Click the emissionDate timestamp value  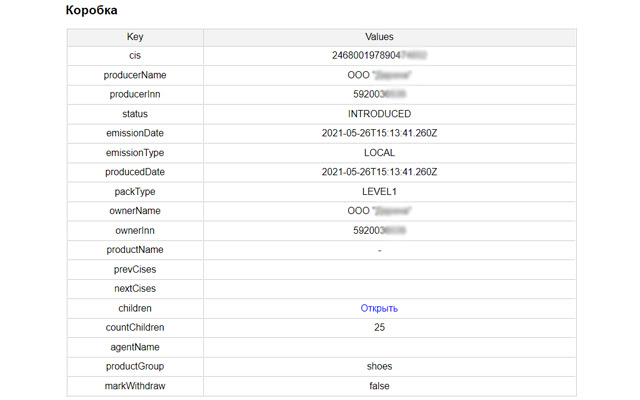tap(379, 134)
